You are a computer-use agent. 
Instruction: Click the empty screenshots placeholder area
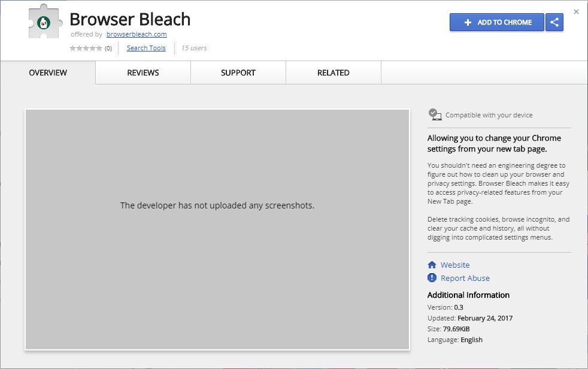(x=217, y=229)
